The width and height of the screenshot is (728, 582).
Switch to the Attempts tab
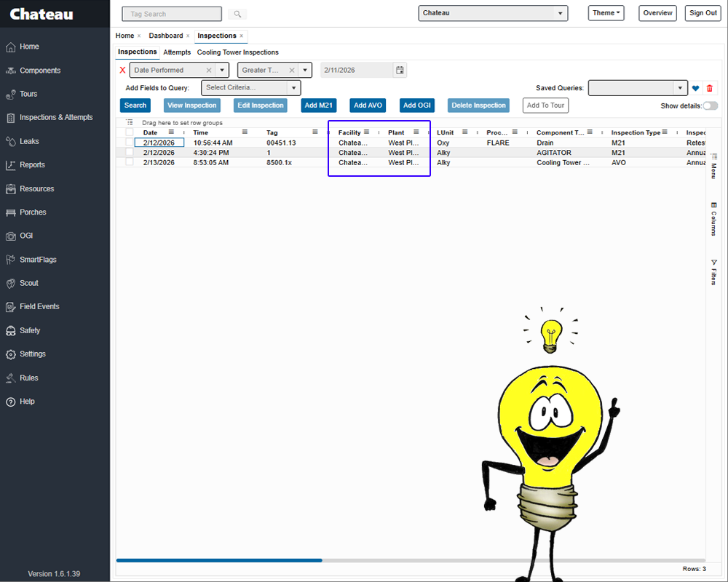[176, 52]
